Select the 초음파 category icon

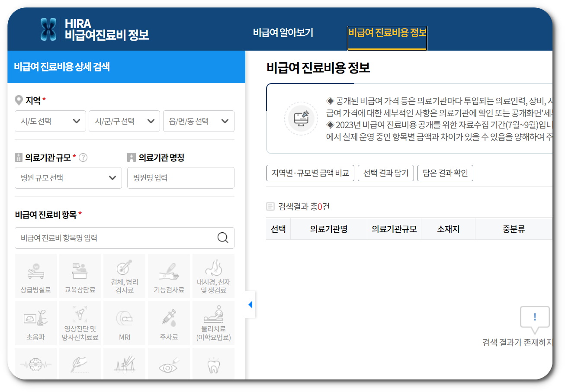tap(35, 323)
